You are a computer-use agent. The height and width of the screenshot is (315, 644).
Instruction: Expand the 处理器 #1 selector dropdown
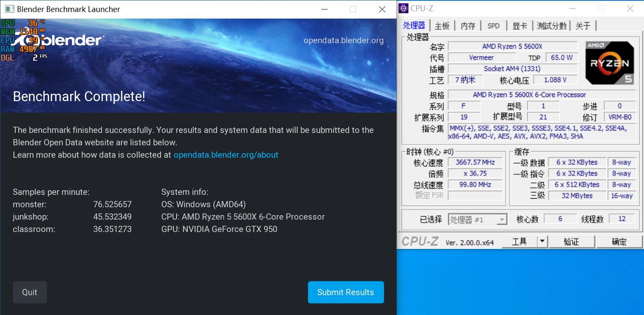click(x=502, y=219)
